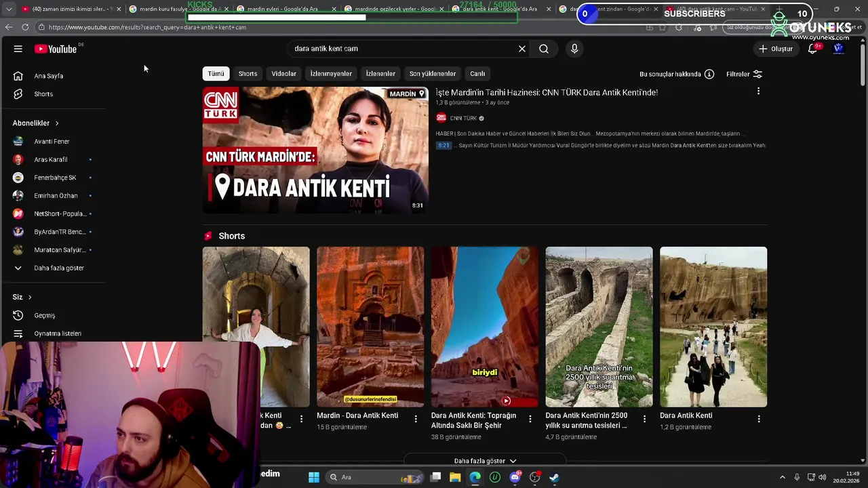Open NetShort subscription channel
The width and height of the screenshot is (868, 488).
pos(60,213)
